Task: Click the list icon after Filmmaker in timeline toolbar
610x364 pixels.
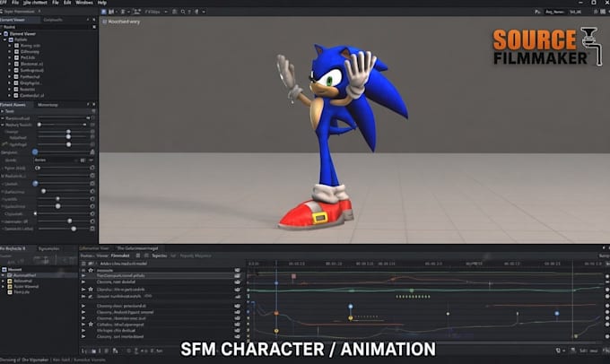Action: tap(138, 256)
